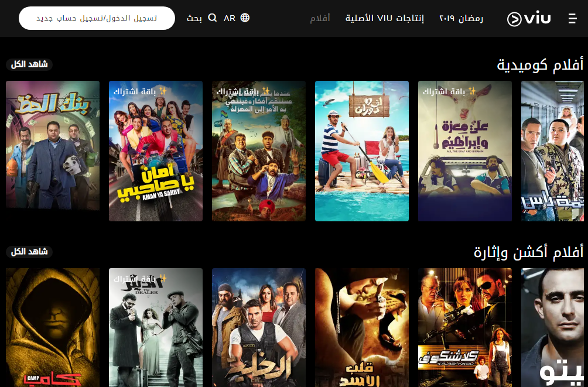Open the Aman Ya Sahby movie poster
The image size is (588, 387).
point(156,150)
